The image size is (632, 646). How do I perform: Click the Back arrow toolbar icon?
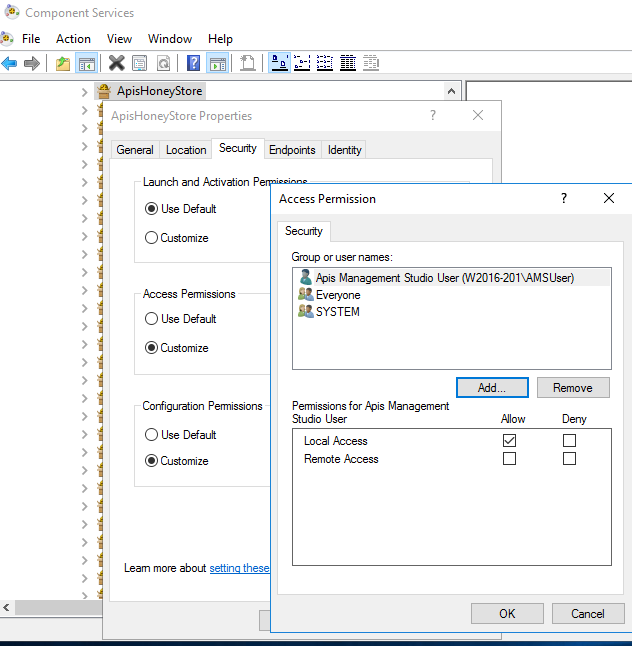(x=10, y=64)
